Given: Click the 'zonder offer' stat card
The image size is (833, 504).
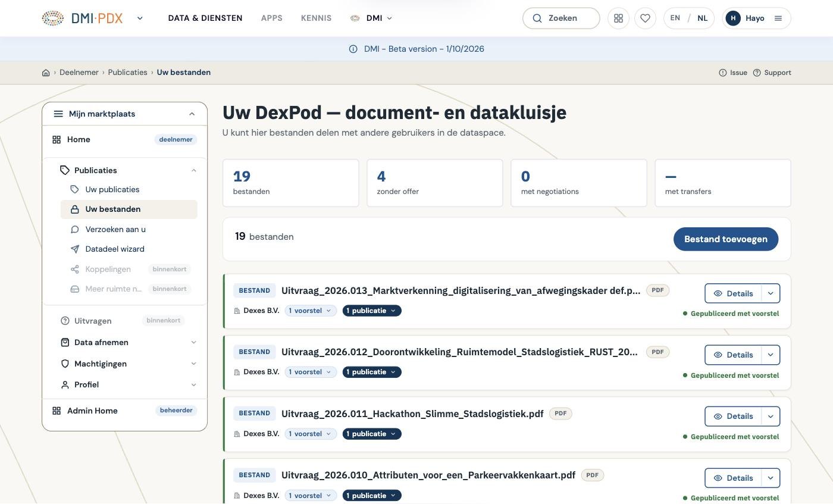Looking at the screenshot, I should pyautogui.click(x=435, y=183).
